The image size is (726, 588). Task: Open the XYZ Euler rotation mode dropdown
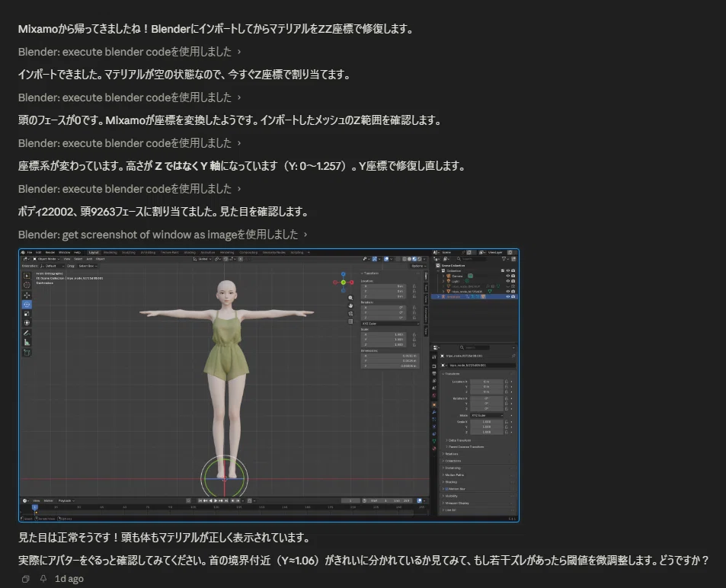(x=390, y=324)
